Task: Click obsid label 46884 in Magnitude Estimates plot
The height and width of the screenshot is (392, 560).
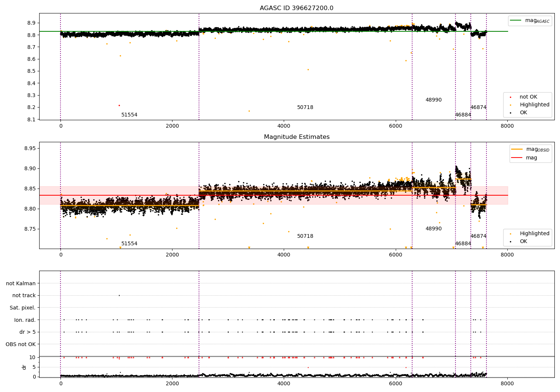Action: (463, 244)
